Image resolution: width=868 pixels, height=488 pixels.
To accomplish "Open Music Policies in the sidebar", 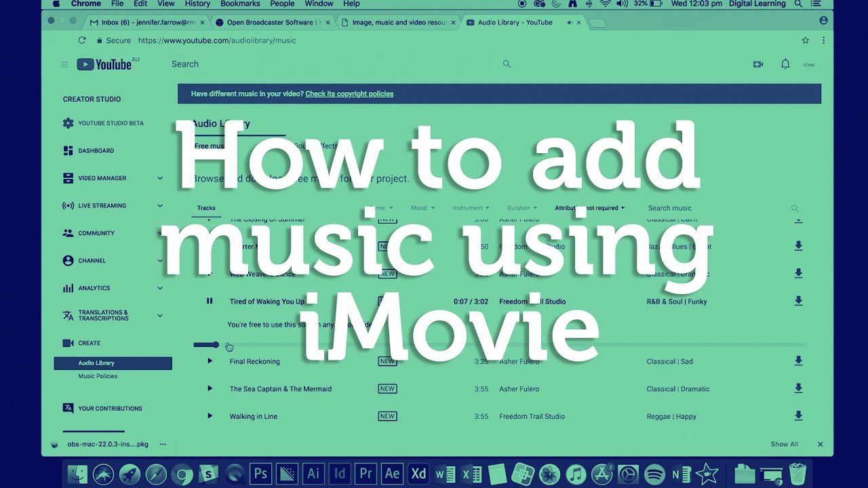I will tap(98, 376).
